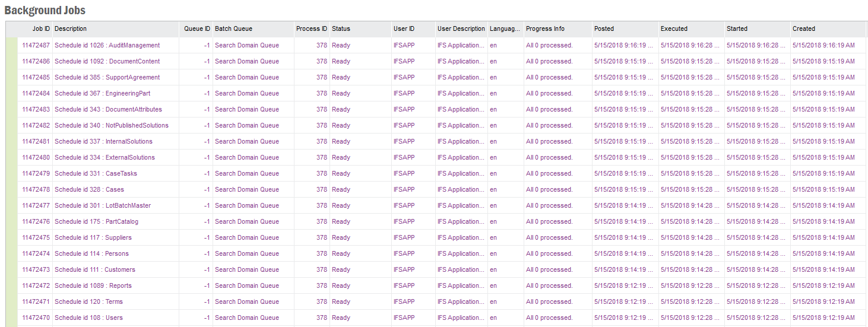Select the SupportAgreement schedule description
This screenshot has width=868, height=327.
click(107, 77)
